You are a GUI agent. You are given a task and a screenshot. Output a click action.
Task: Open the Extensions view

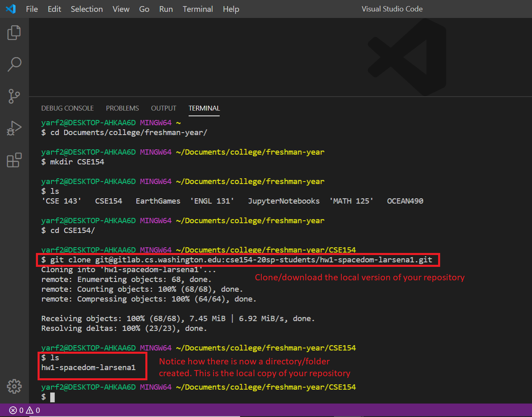(14, 160)
